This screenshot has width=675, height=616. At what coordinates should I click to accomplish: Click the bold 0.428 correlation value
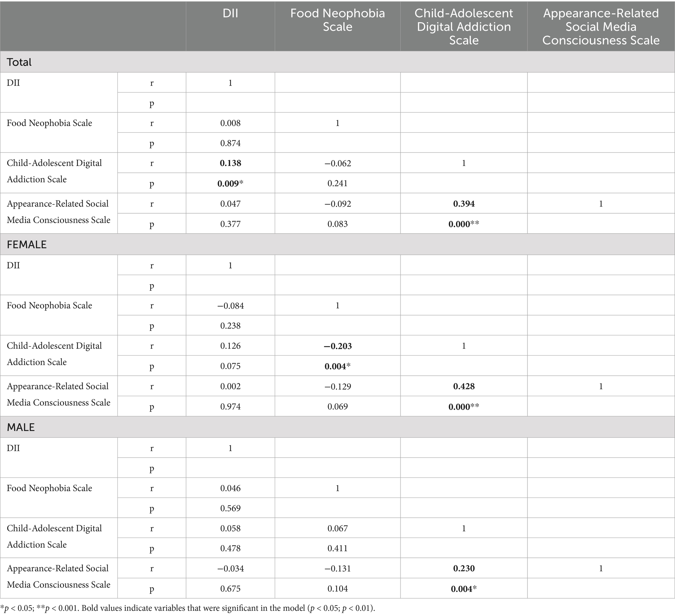[464, 386]
